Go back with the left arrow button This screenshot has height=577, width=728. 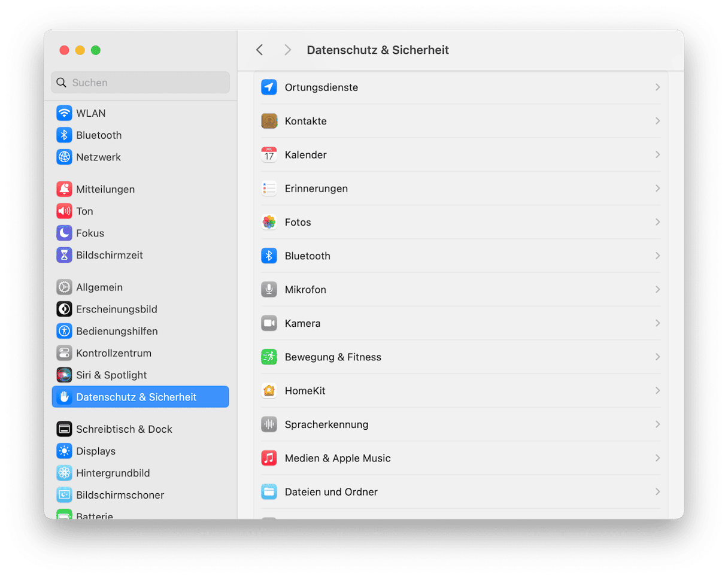(259, 50)
